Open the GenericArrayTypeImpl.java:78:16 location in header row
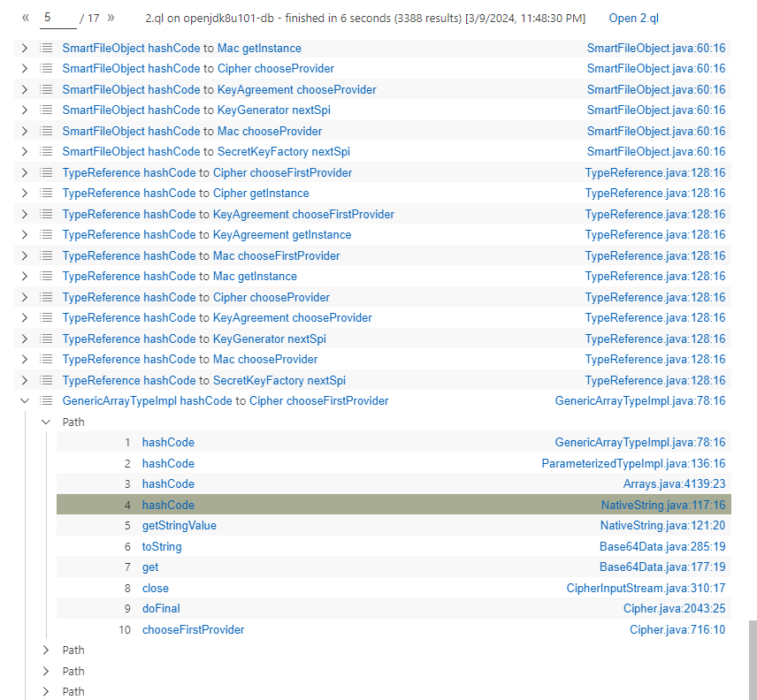The width and height of the screenshot is (757, 700). pyautogui.click(x=639, y=401)
